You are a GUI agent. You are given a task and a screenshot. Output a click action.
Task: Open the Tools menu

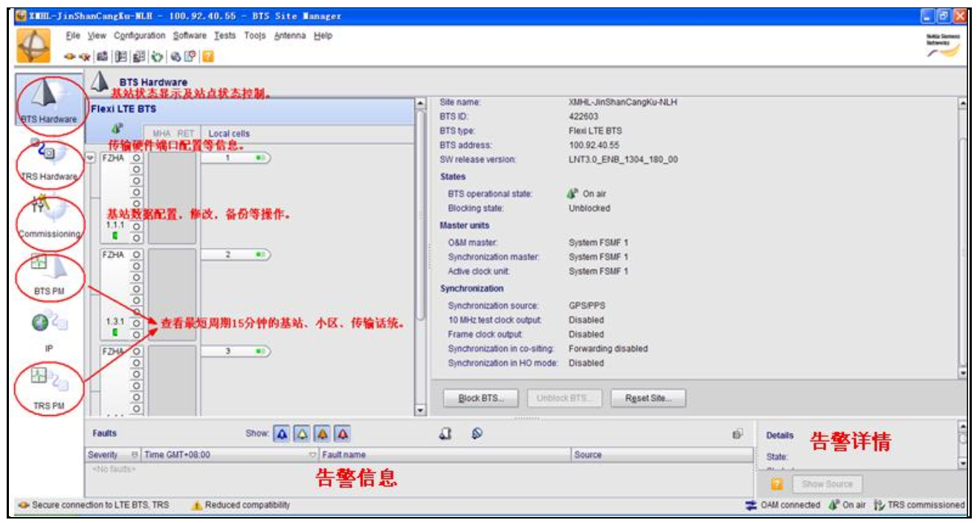click(255, 36)
